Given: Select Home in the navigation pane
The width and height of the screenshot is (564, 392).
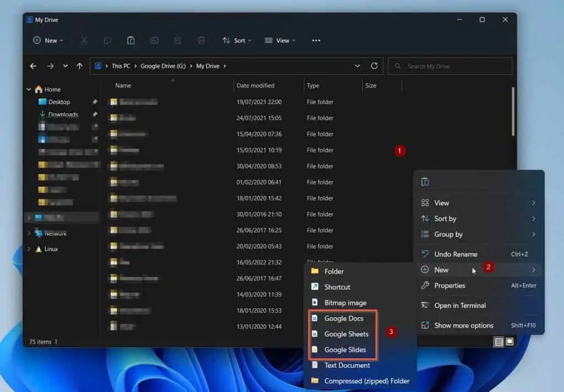Looking at the screenshot, I should [x=48, y=89].
